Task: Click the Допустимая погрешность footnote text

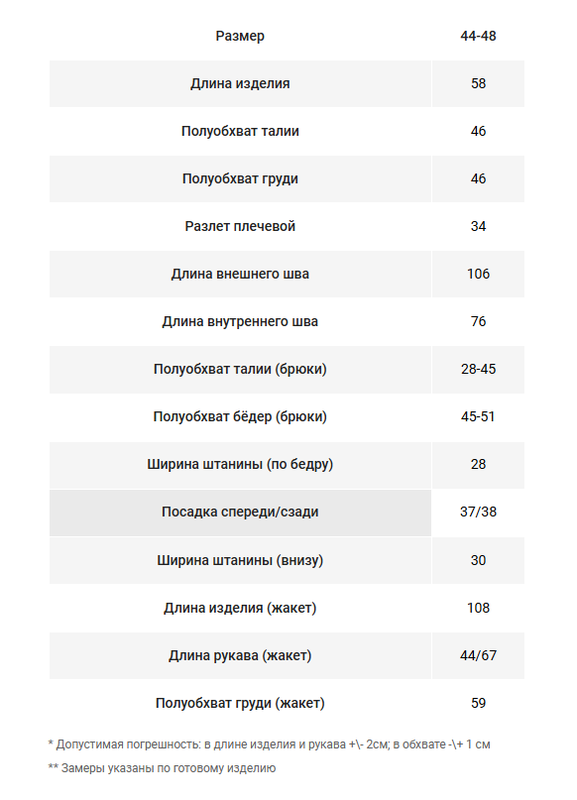Action: click(269, 745)
